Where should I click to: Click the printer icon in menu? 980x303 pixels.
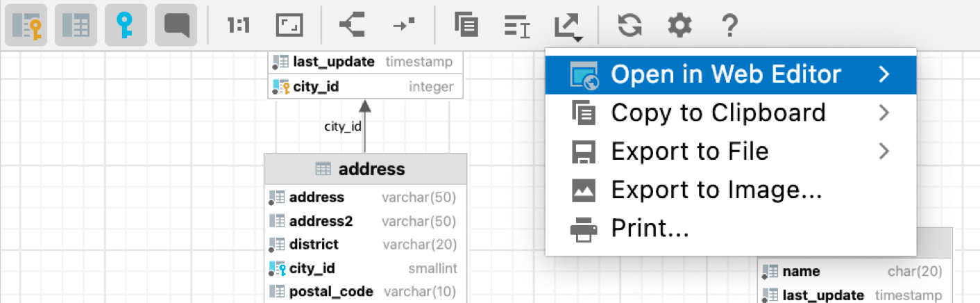click(x=584, y=229)
